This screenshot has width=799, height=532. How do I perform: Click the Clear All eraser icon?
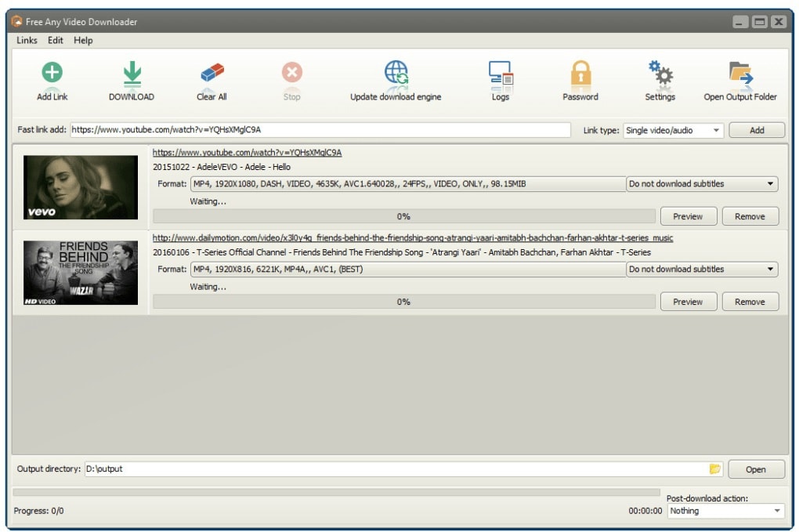click(x=211, y=74)
